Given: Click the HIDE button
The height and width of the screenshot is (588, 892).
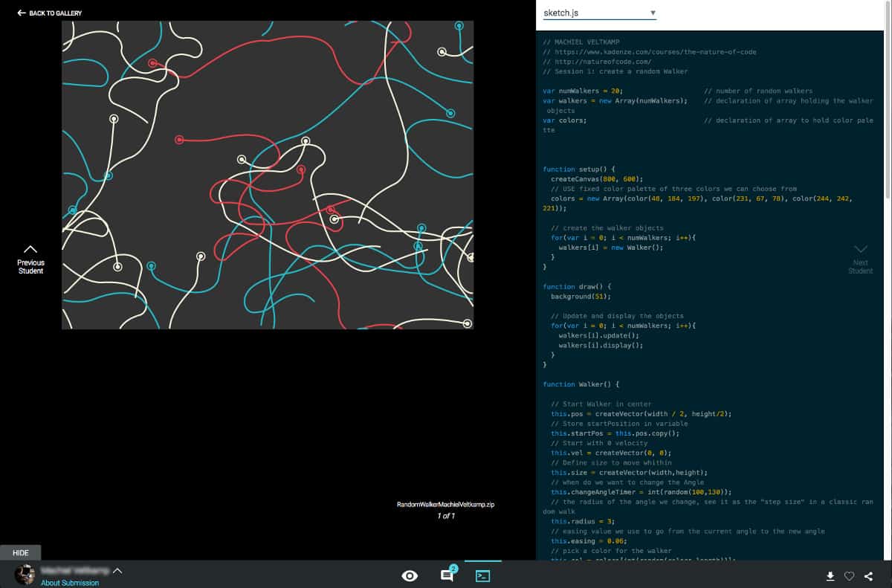Looking at the screenshot, I should (x=21, y=553).
